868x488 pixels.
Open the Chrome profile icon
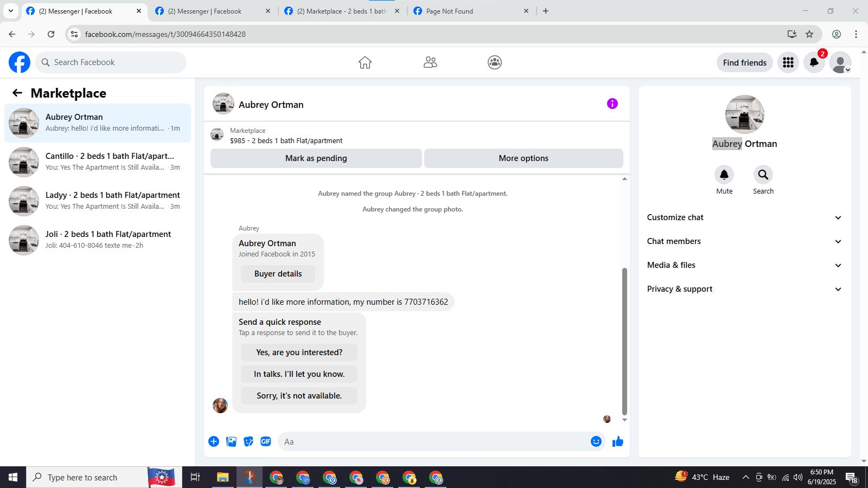[x=837, y=34]
